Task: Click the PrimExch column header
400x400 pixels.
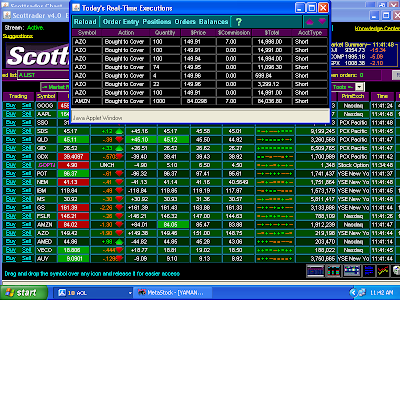Action: point(353,96)
